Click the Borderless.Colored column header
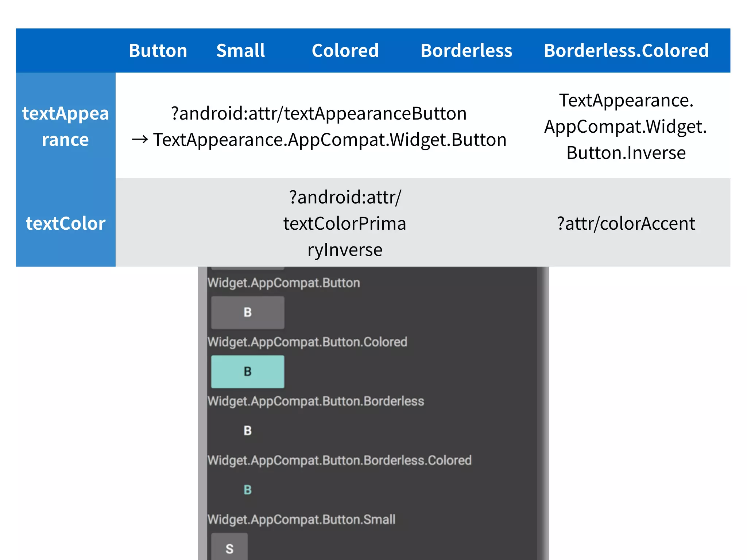 pyautogui.click(x=626, y=50)
